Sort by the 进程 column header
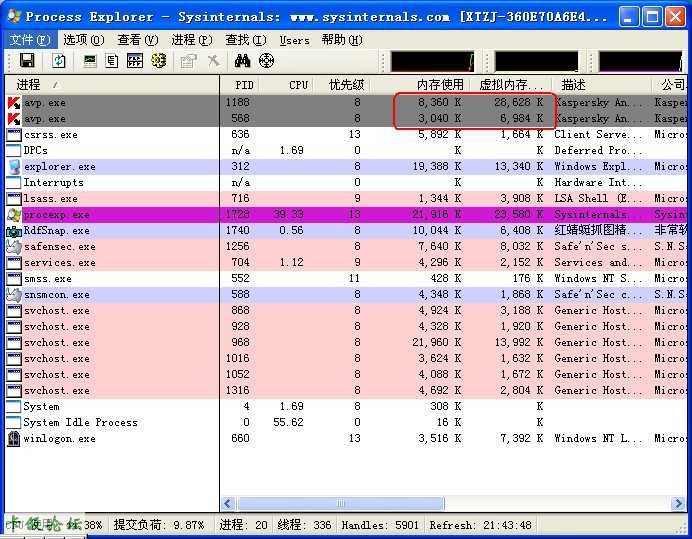This screenshot has height=539, width=692. pos(112,84)
